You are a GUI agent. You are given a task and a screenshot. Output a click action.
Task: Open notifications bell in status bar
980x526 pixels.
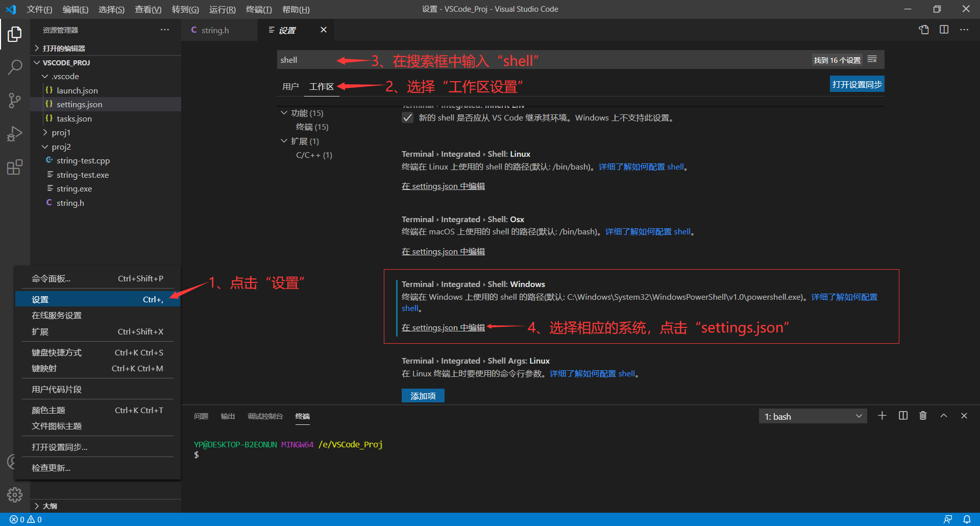[x=967, y=519]
